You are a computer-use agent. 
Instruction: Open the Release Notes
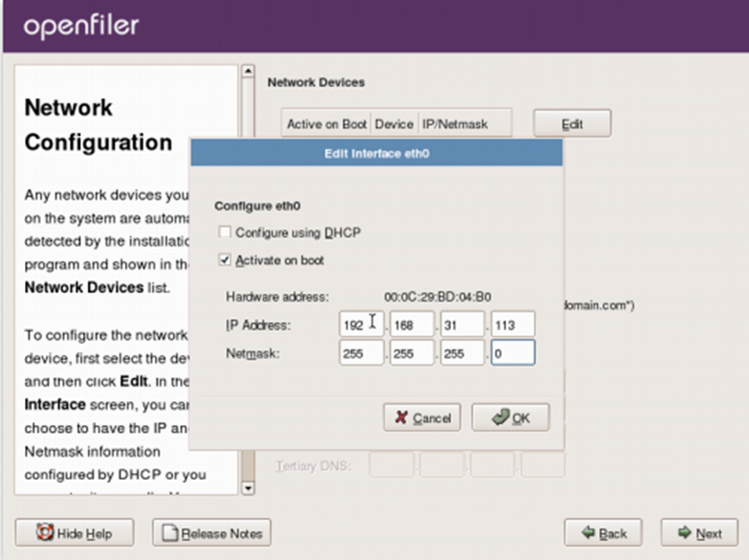point(212,533)
